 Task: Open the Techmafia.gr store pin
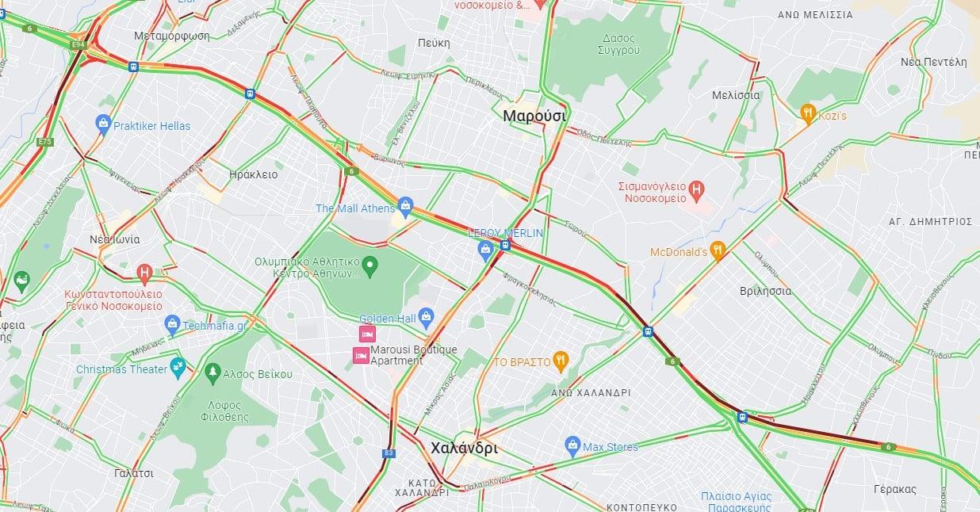point(172,323)
